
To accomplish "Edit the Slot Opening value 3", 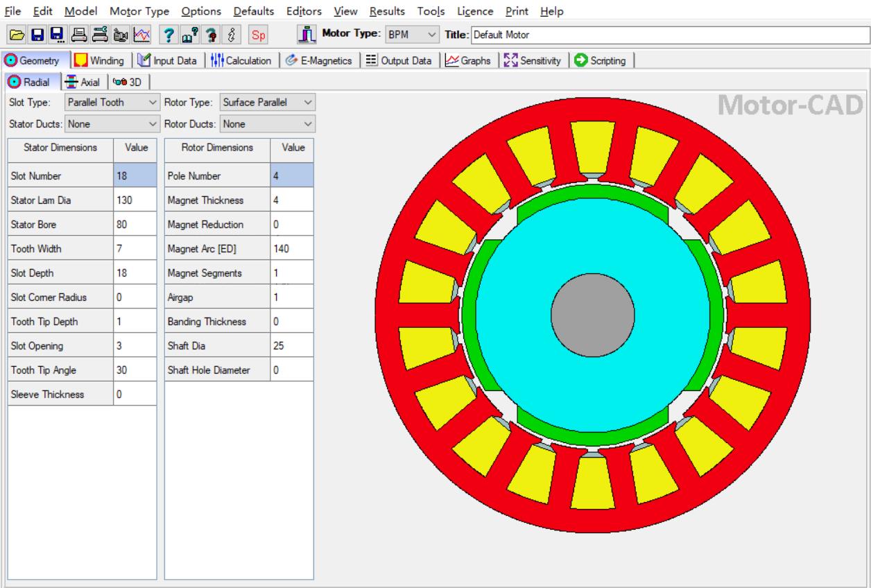I will point(135,345).
